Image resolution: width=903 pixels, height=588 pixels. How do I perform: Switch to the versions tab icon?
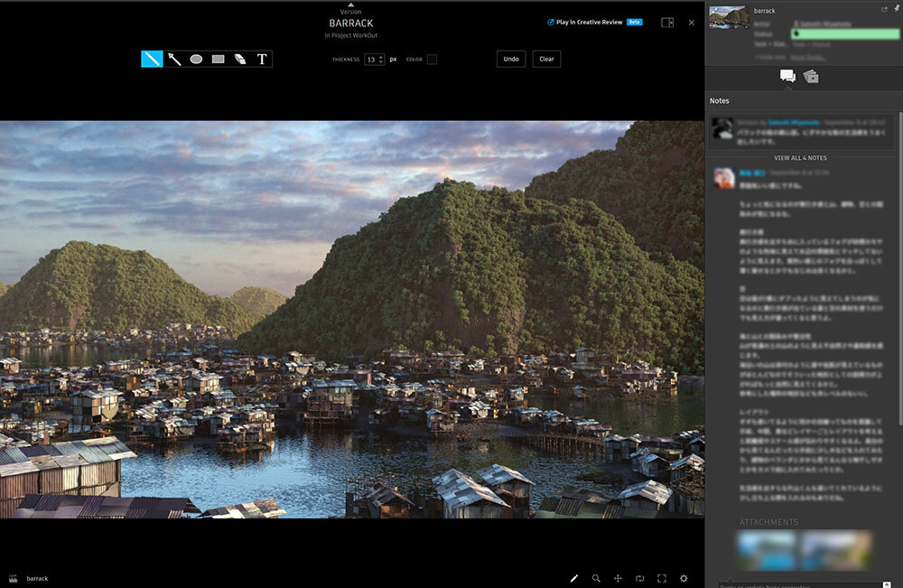point(811,77)
